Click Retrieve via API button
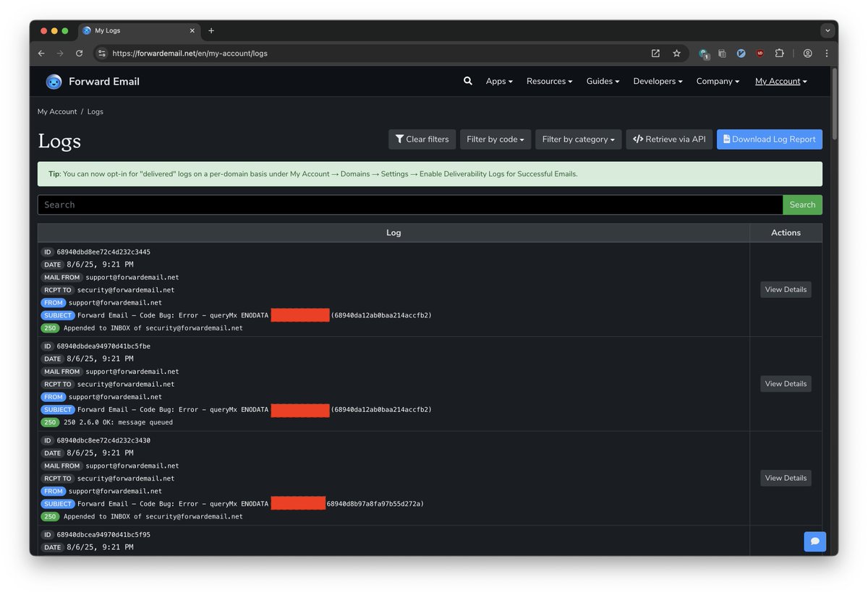868x595 pixels. 669,140
